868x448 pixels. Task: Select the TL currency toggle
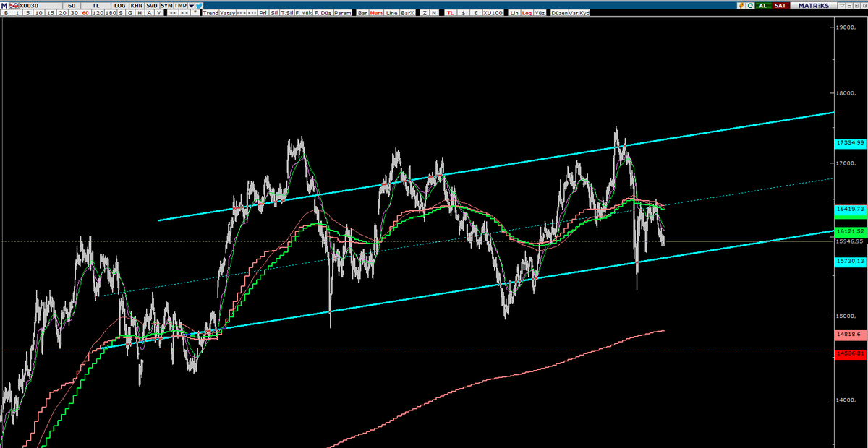[451, 13]
